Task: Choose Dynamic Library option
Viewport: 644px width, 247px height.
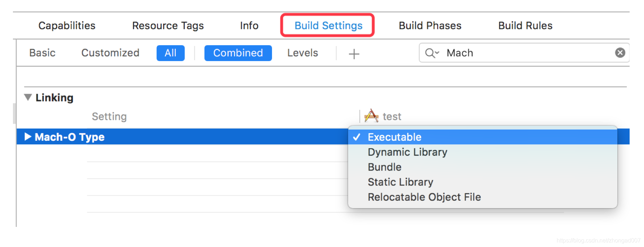Action: tap(407, 152)
